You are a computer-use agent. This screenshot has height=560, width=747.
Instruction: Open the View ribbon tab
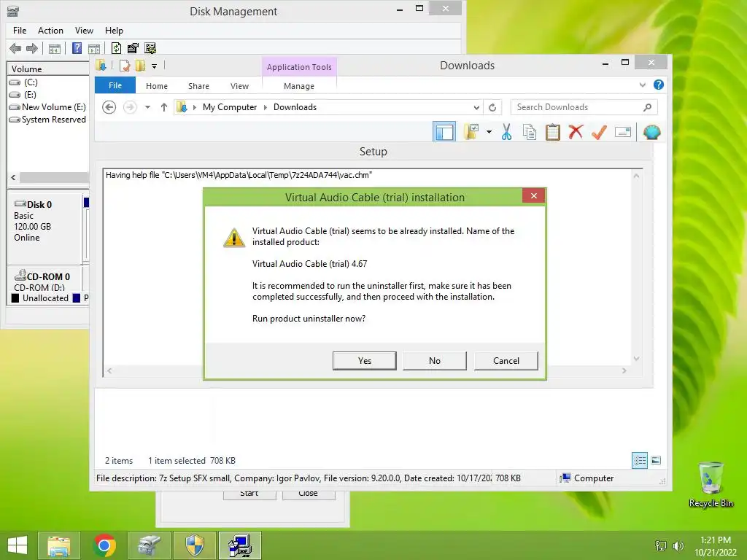click(x=239, y=86)
